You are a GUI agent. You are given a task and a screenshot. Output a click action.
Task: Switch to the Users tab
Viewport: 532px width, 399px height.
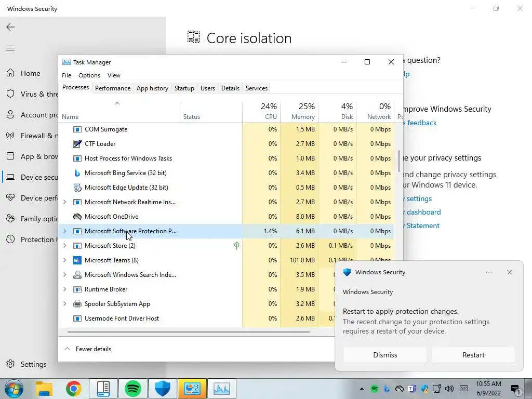tap(208, 88)
